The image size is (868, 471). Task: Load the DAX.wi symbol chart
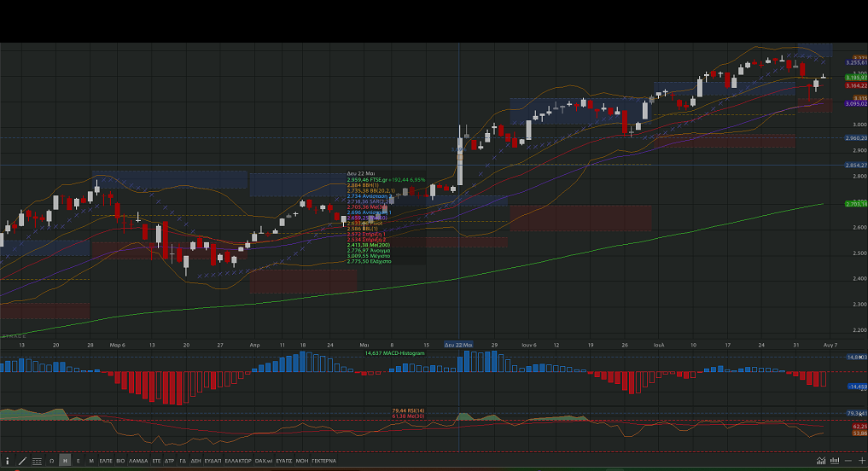tap(264, 461)
